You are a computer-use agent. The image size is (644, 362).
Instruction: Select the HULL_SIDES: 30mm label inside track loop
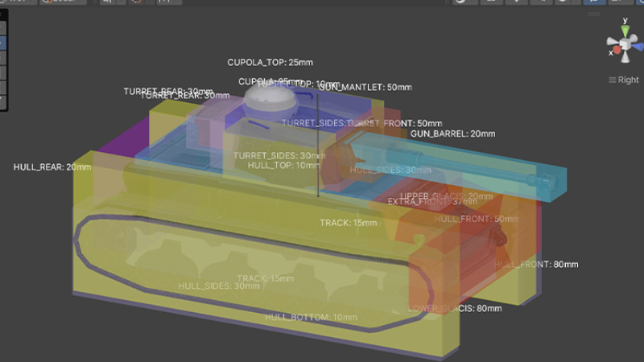pyautogui.click(x=219, y=286)
